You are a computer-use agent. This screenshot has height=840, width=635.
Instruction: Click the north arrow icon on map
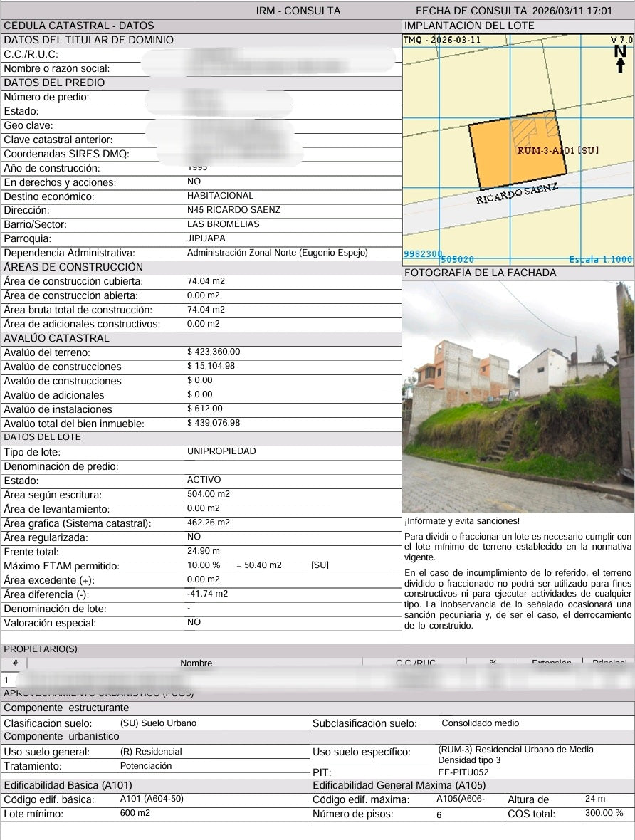(620, 59)
